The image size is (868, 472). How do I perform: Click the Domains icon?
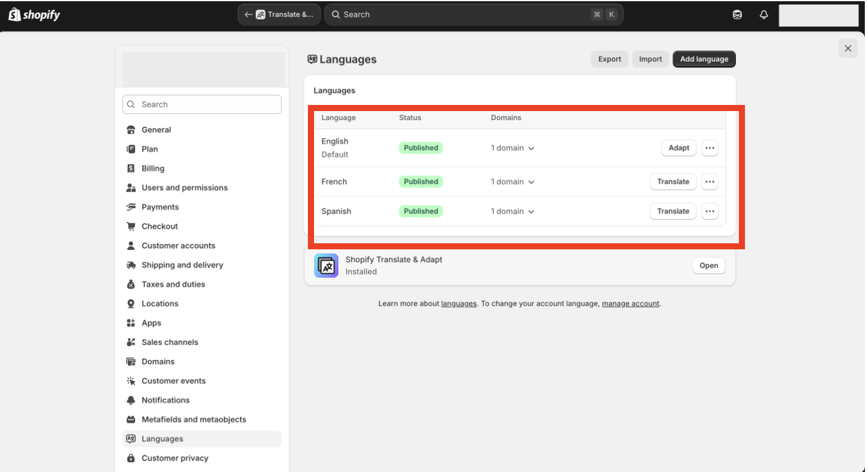pyautogui.click(x=131, y=362)
